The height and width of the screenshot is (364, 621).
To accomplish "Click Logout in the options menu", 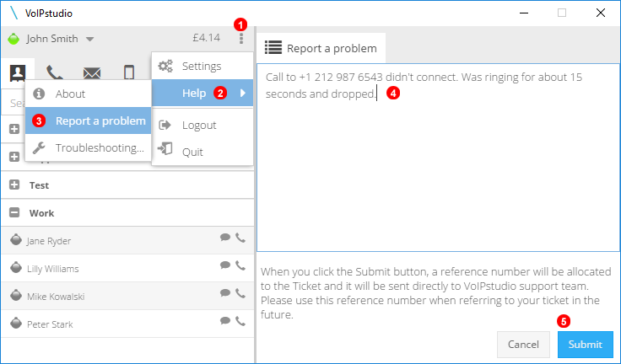I will [202, 125].
